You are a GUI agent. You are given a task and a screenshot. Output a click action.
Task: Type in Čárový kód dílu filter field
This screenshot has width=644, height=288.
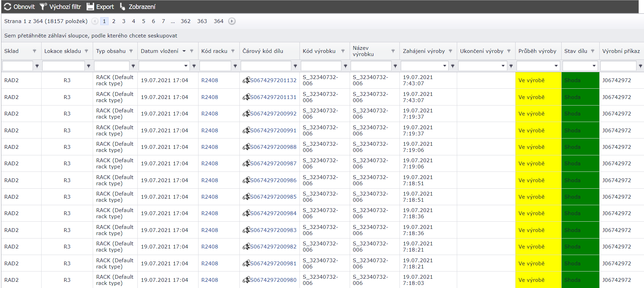tap(266, 66)
